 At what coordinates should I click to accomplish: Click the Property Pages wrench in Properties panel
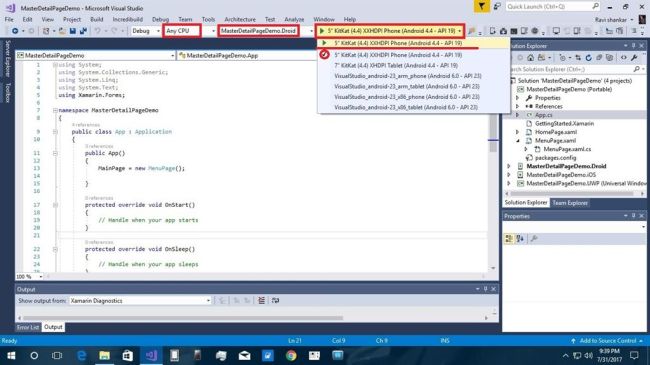tap(534, 238)
